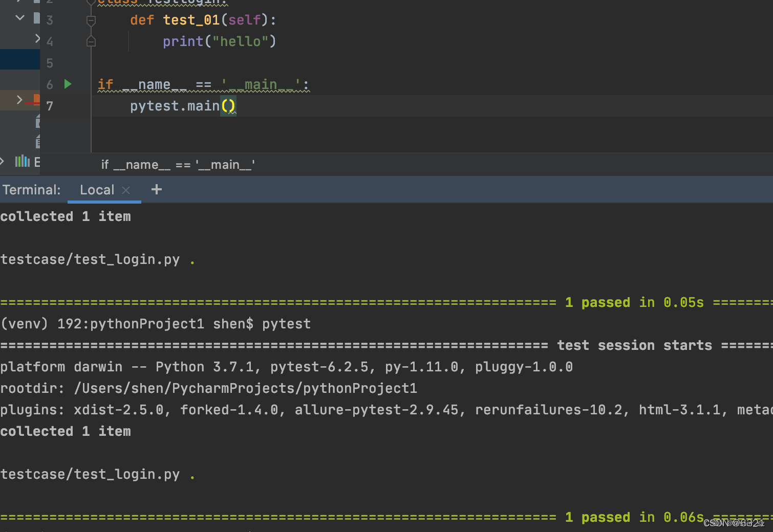This screenshot has width=773, height=532.
Task: Click the if __name__ == '__main__' code line
Action: tap(203, 84)
